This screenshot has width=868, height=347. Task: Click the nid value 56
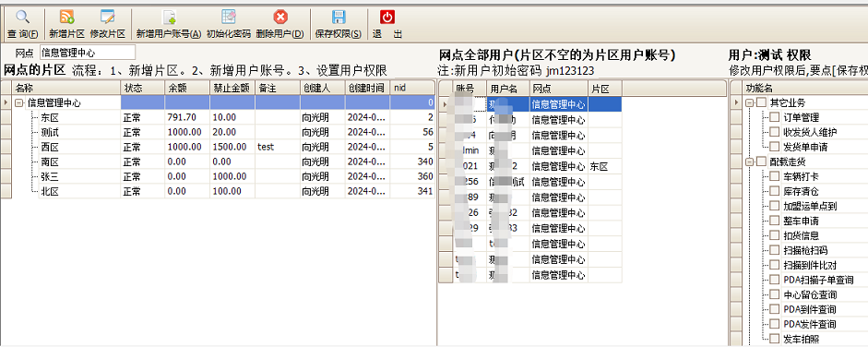click(x=412, y=132)
